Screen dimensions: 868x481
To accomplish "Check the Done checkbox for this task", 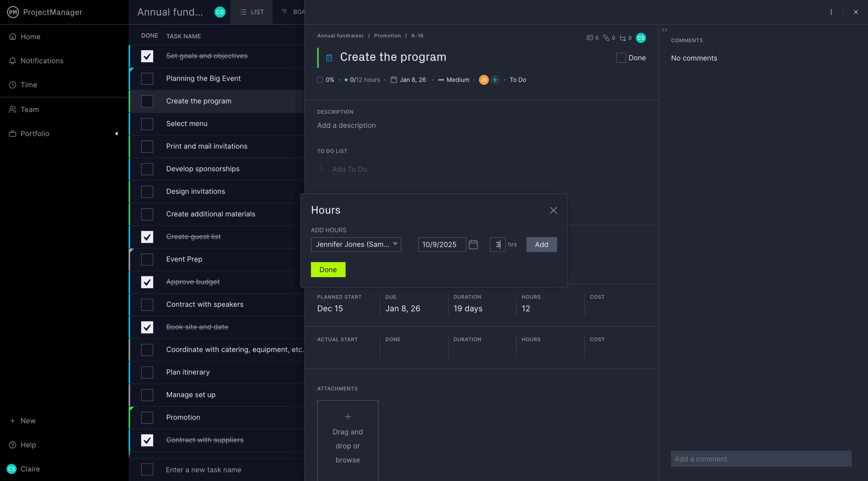I will coord(620,58).
